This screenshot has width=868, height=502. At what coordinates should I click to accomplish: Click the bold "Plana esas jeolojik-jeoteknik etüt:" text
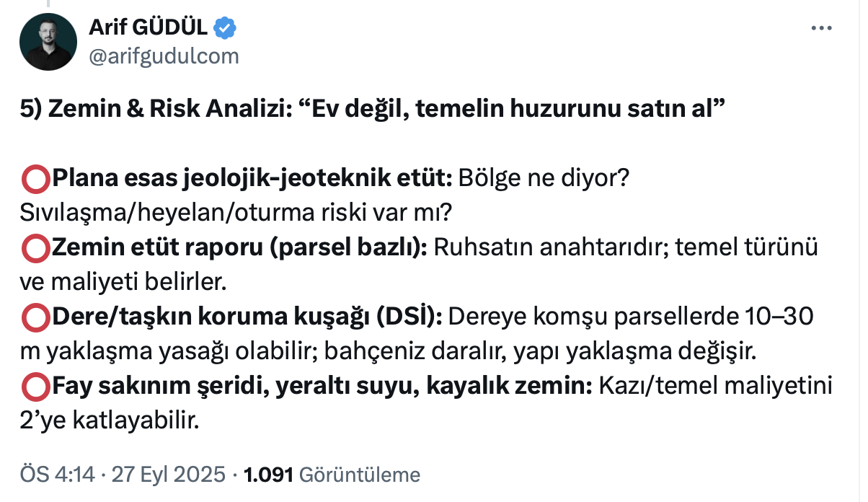(251, 178)
